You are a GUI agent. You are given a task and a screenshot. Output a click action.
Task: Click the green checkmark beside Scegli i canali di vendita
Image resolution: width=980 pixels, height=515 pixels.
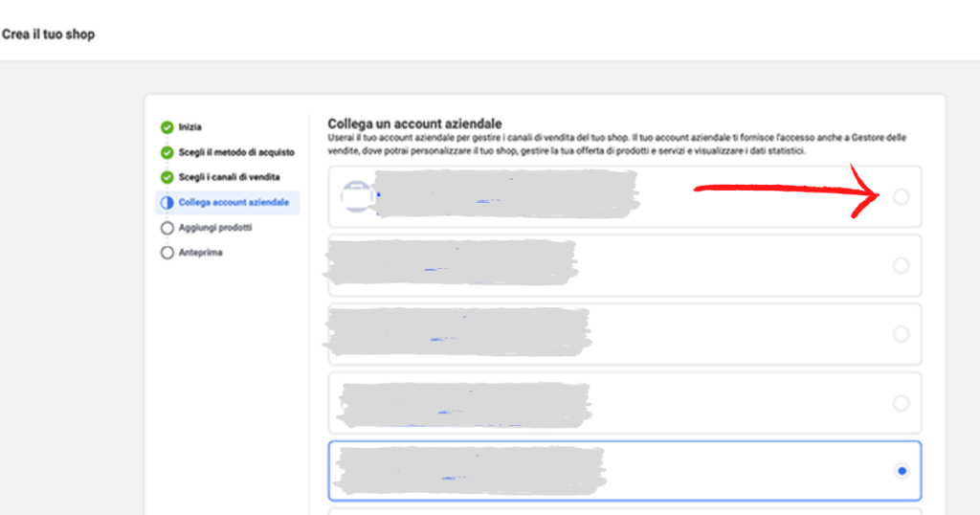(x=167, y=177)
